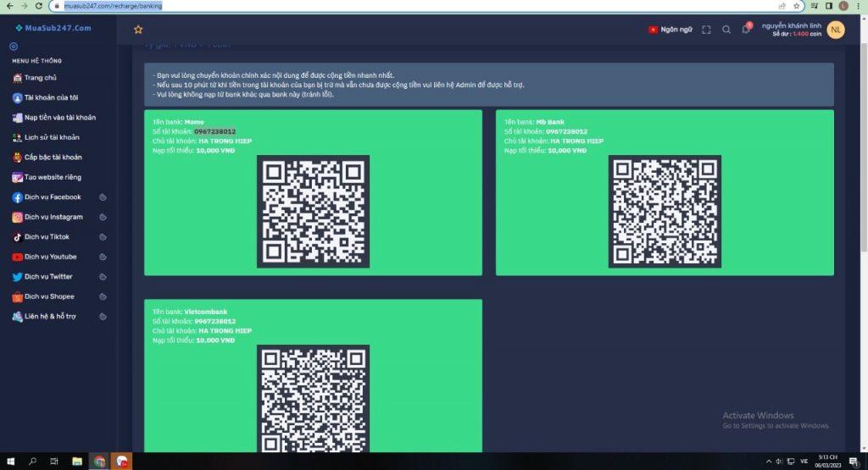The height and width of the screenshot is (470, 868).
Task: Expand the Dịch vụ Instagram submenu arrow
Action: (103, 218)
